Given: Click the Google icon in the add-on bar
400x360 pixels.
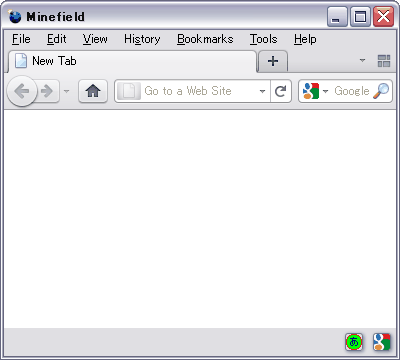Looking at the screenshot, I should pyautogui.click(x=382, y=342).
